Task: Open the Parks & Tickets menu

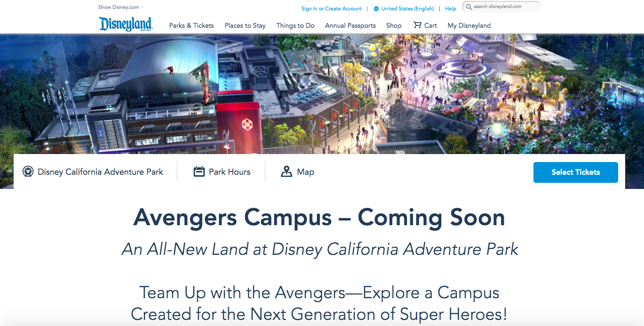Action: pyautogui.click(x=191, y=25)
